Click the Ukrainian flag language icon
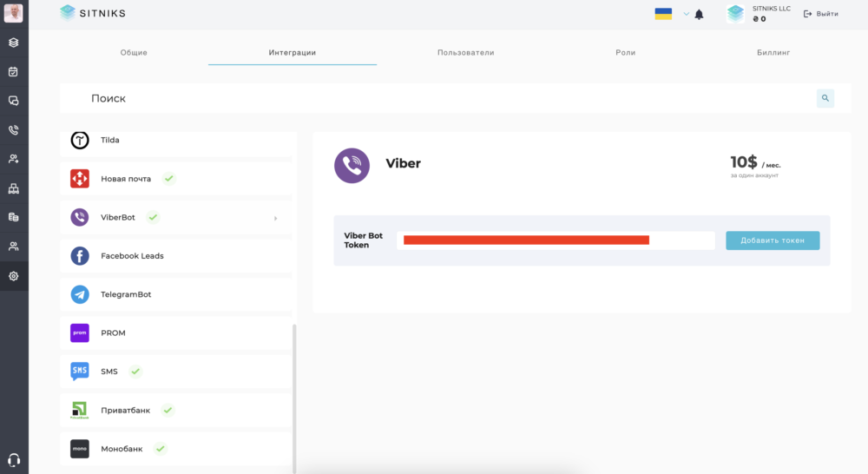The height and width of the screenshot is (474, 868). (663, 14)
